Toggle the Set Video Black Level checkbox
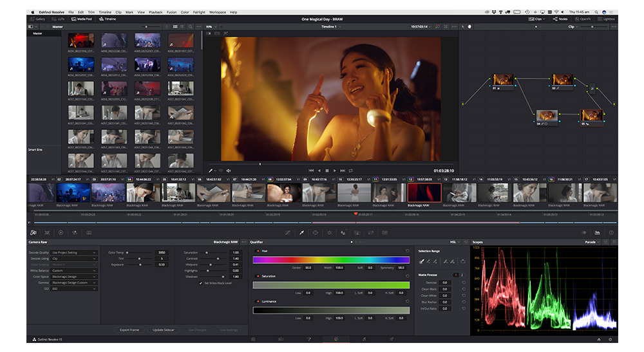 click(200, 283)
